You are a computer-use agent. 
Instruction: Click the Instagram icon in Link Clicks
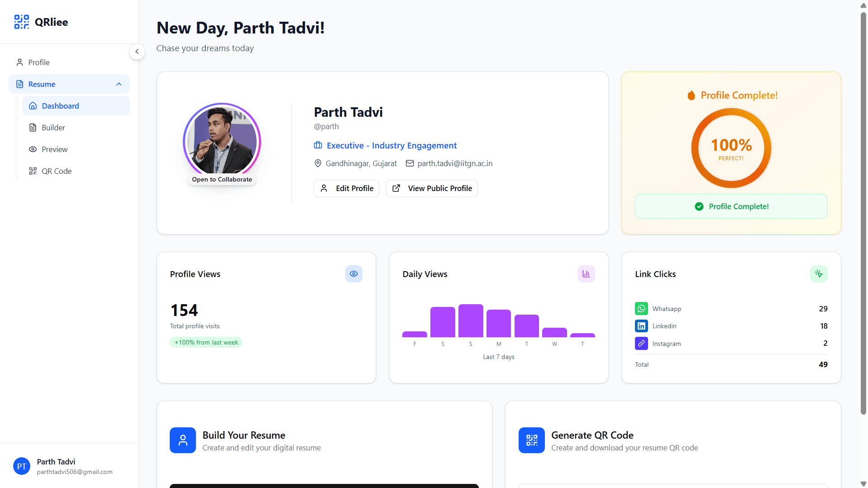[x=641, y=343]
